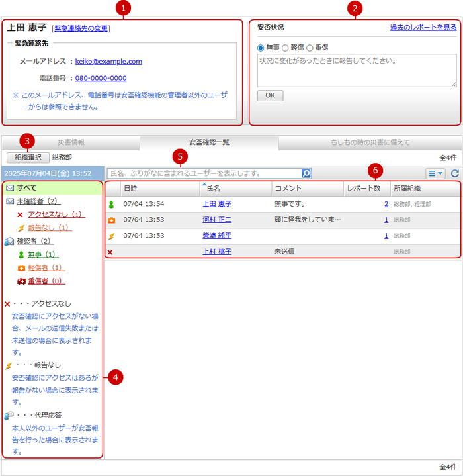Open 上村 桃子 in the list
463x476 pixels.
[217, 252]
